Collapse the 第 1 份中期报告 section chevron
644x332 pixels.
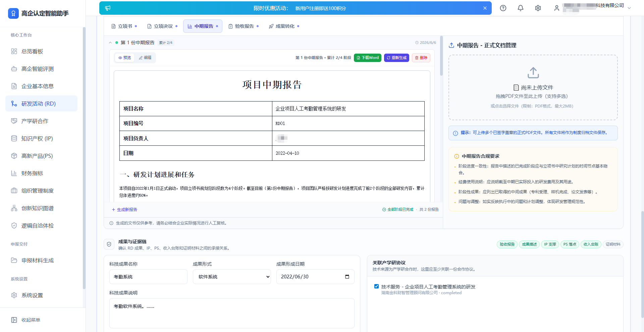pyautogui.click(x=110, y=43)
